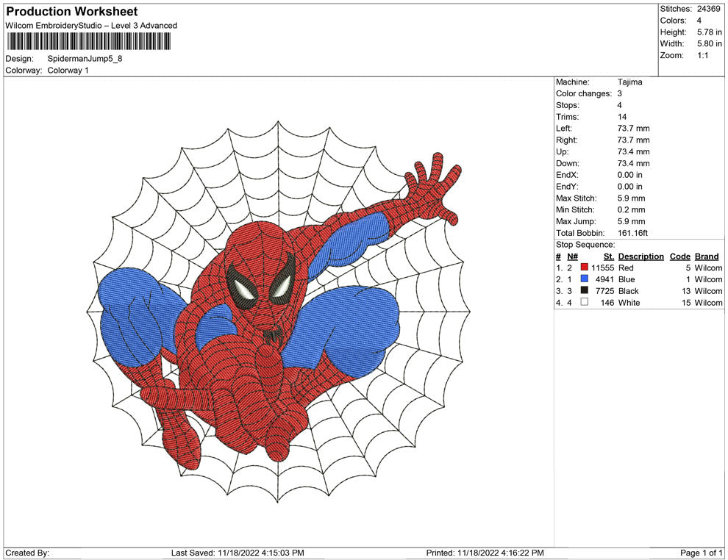Click the 'Printed: 11/18/2022 4:16:22 PM' text

click(485, 553)
